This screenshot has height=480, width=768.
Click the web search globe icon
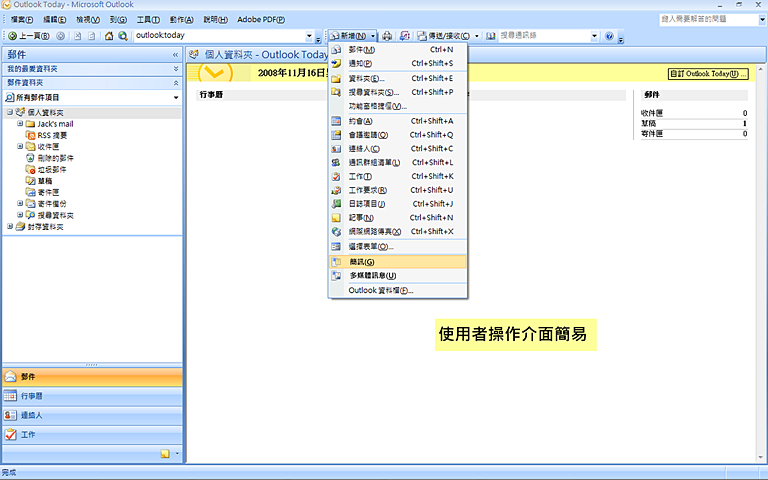click(x=123, y=36)
